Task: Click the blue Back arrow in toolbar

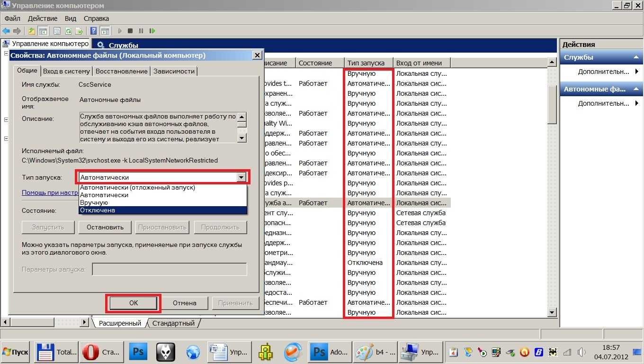Action: click(x=6, y=31)
